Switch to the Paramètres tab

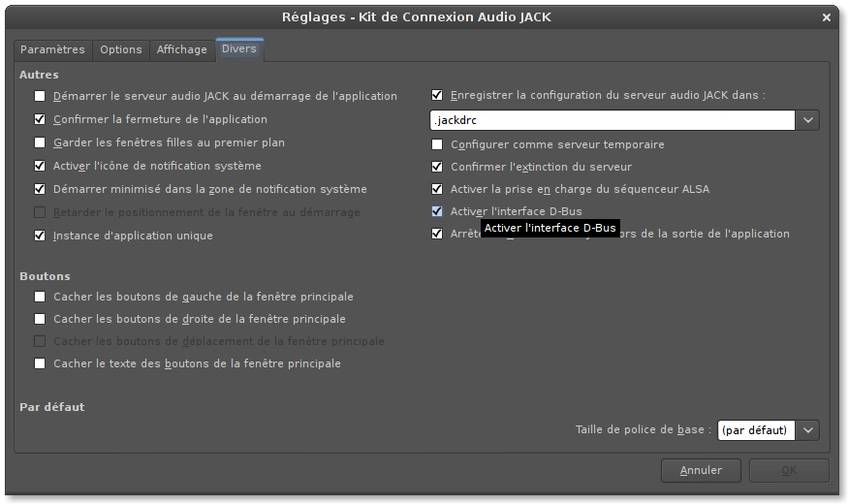click(52, 49)
